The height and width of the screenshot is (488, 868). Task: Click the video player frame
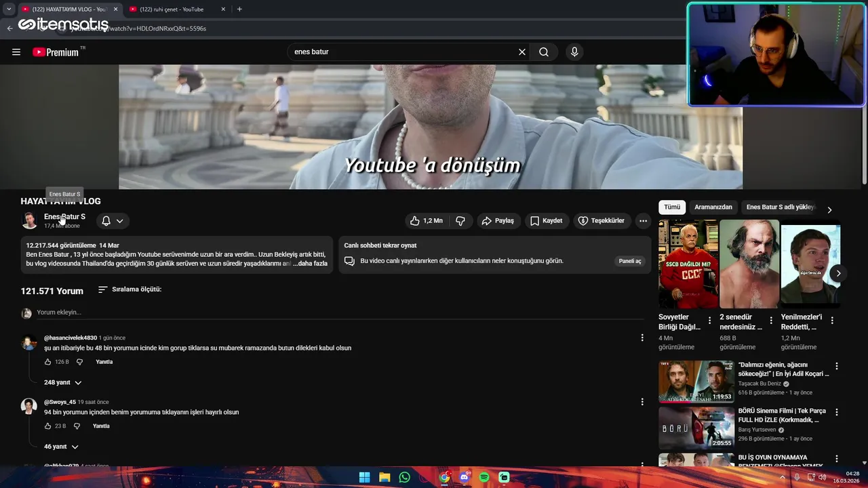point(431,127)
